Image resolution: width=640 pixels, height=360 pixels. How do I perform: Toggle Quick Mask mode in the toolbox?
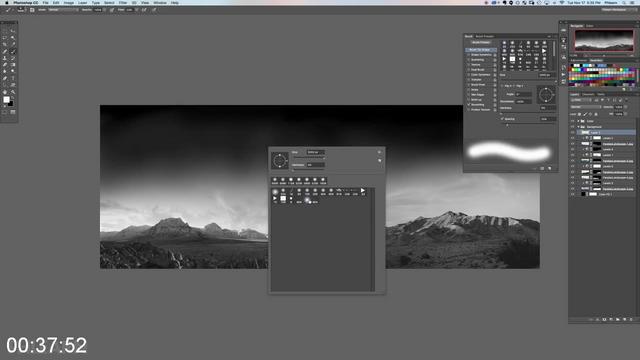4,112
